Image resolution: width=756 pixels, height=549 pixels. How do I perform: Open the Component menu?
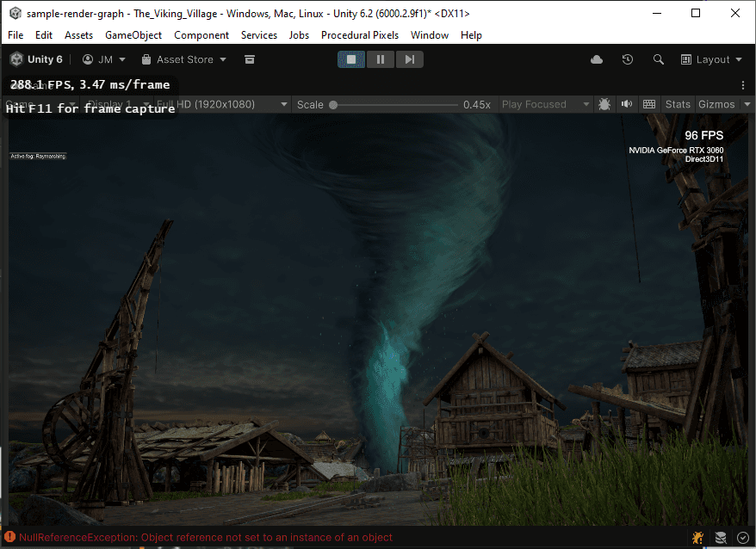pos(201,35)
